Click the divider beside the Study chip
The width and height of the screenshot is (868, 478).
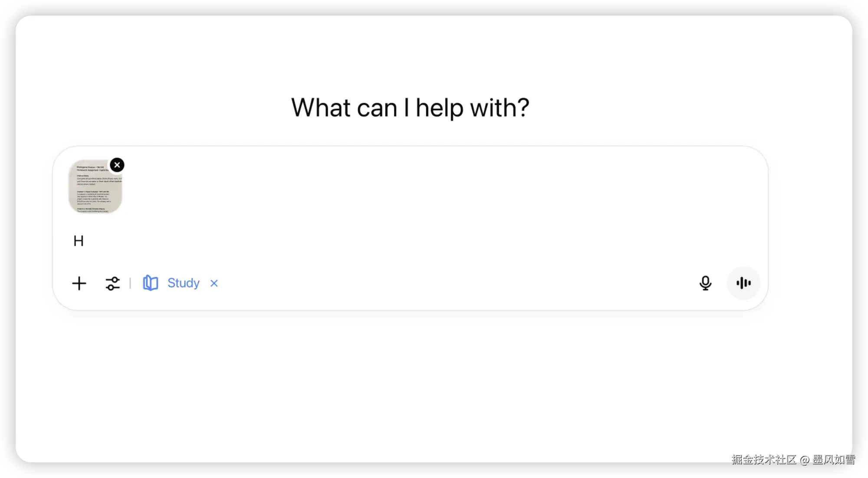tap(130, 283)
